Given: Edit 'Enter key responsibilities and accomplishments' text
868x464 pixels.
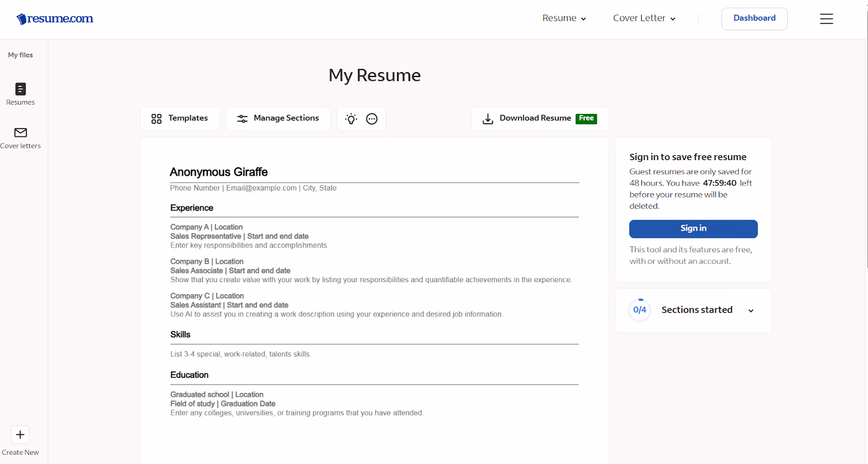Looking at the screenshot, I should pos(250,245).
